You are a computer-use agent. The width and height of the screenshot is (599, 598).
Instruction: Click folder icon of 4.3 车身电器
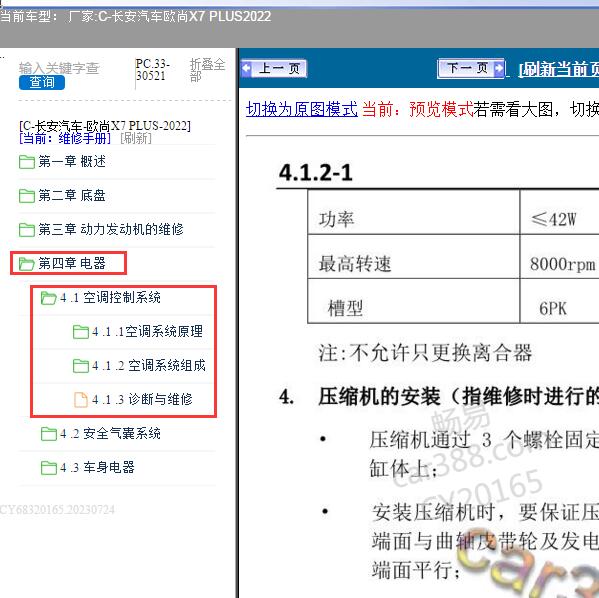[x=49, y=468]
